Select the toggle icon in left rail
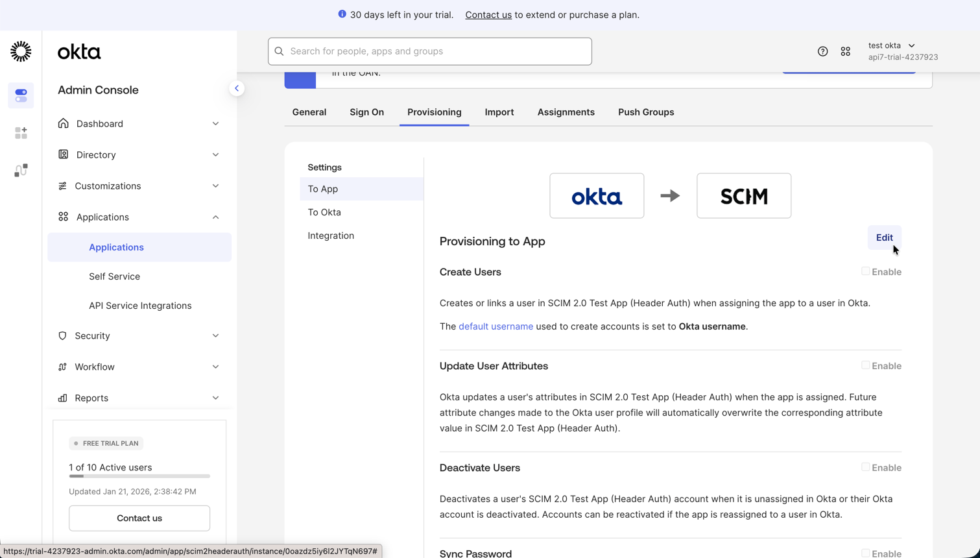Viewport: 980px width, 558px height. click(21, 95)
